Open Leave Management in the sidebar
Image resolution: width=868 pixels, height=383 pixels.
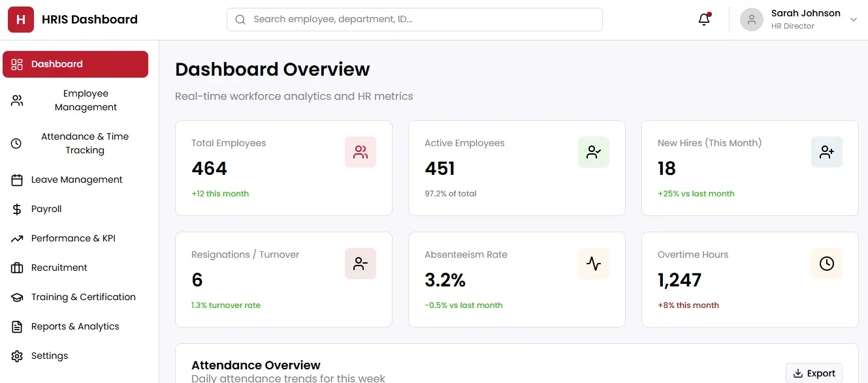click(x=76, y=179)
